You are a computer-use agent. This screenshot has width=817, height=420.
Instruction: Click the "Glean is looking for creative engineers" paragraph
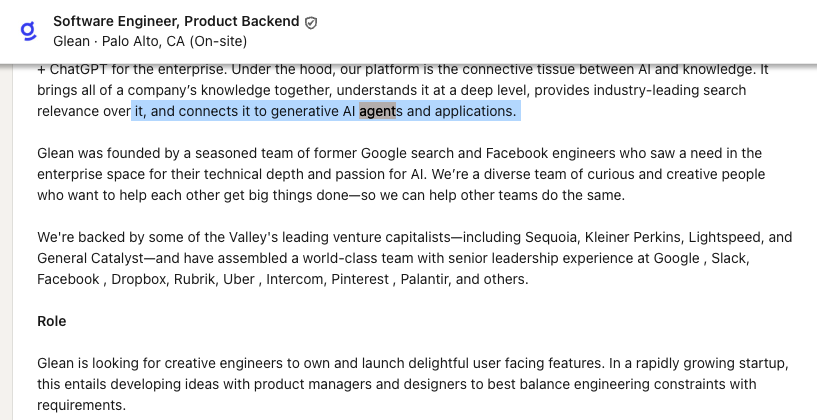point(400,383)
